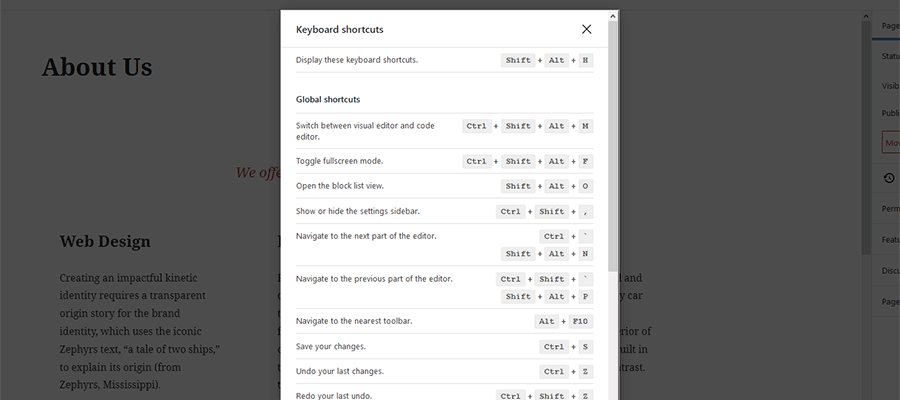
Task: Switch to the Page tab in sidebar
Action: tap(887, 25)
